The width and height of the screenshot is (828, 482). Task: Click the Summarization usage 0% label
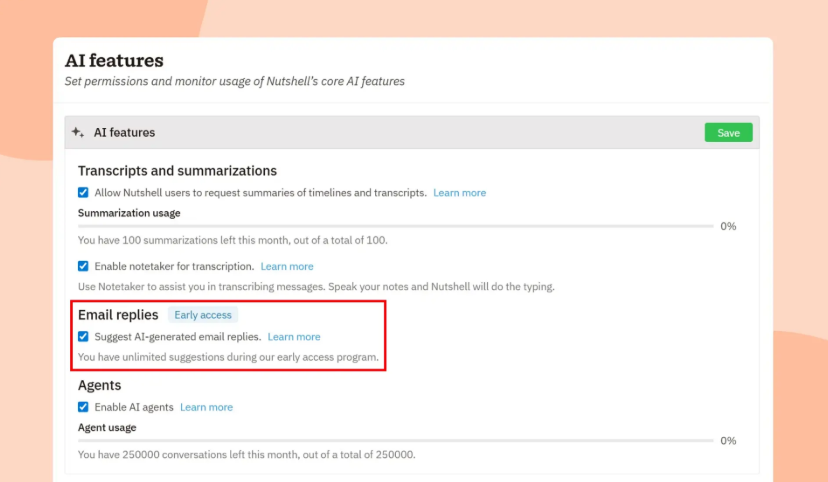[728, 227]
